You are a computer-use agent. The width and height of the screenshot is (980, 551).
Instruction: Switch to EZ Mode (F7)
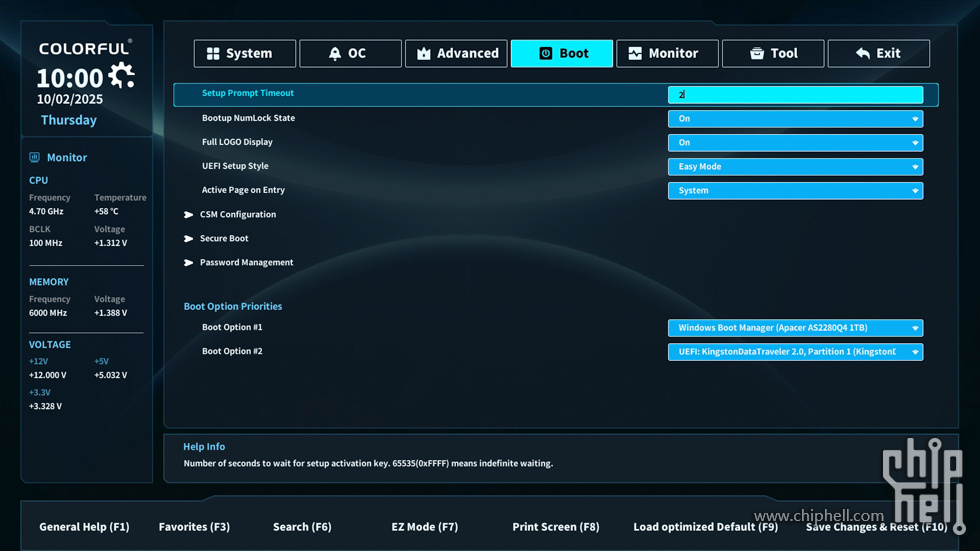(x=424, y=527)
